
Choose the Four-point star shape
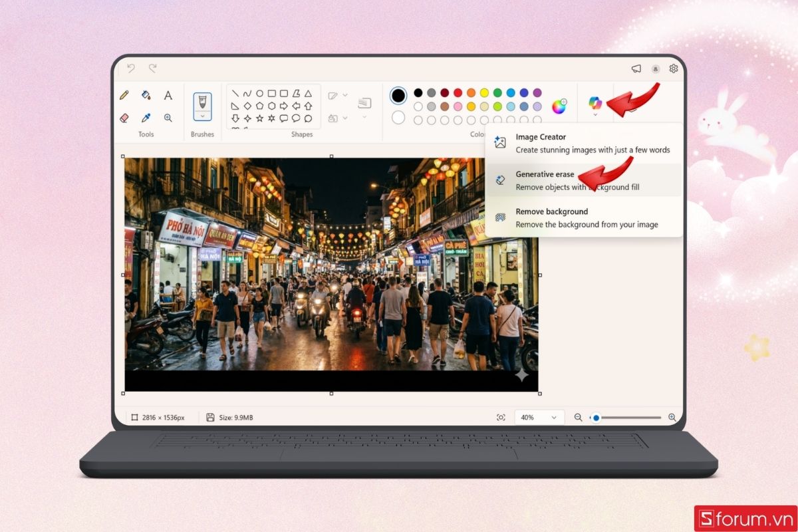(x=247, y=118)
